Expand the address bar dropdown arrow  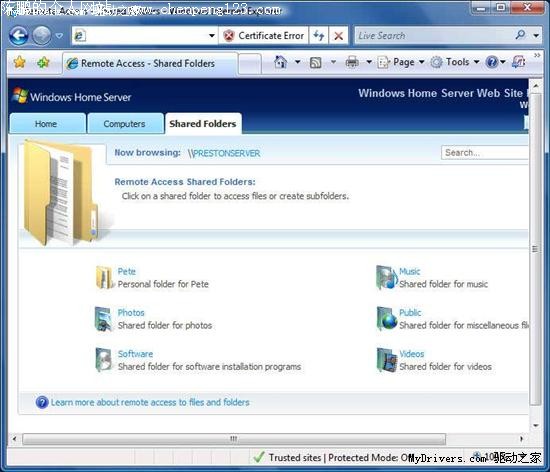coord(212,36)
